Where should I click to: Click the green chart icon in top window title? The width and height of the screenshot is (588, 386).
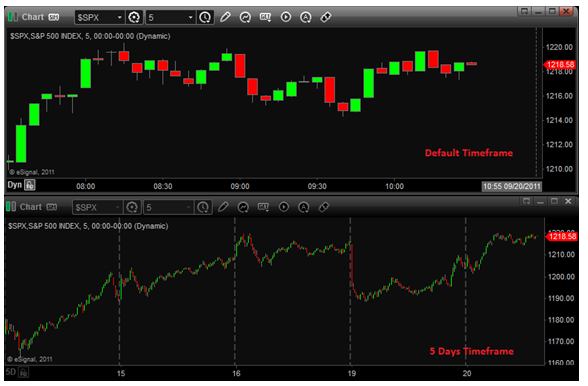pos(13,17)
